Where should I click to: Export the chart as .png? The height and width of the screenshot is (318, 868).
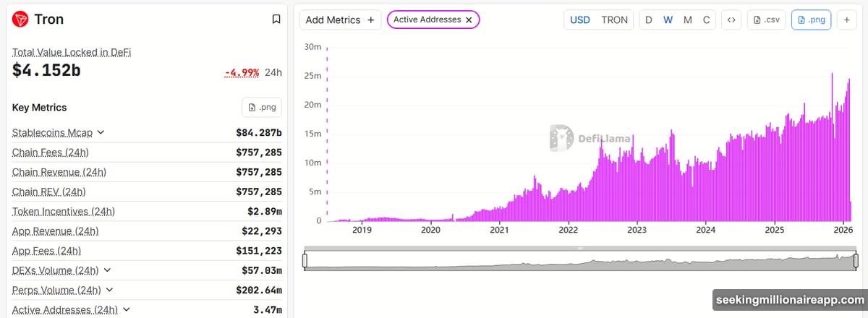click(x=812, y=20)
